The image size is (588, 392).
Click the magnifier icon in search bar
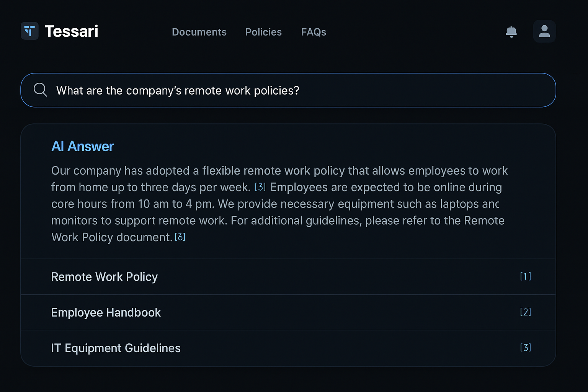pos(40,90)
